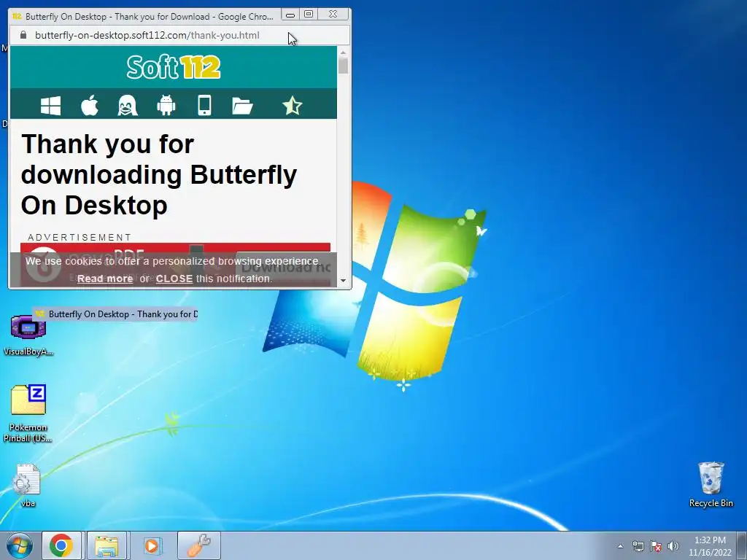Click the URL butterfly-on-desktop.soft112.com address field
Viewport: 747px width, 560px height.
[147, 35]
